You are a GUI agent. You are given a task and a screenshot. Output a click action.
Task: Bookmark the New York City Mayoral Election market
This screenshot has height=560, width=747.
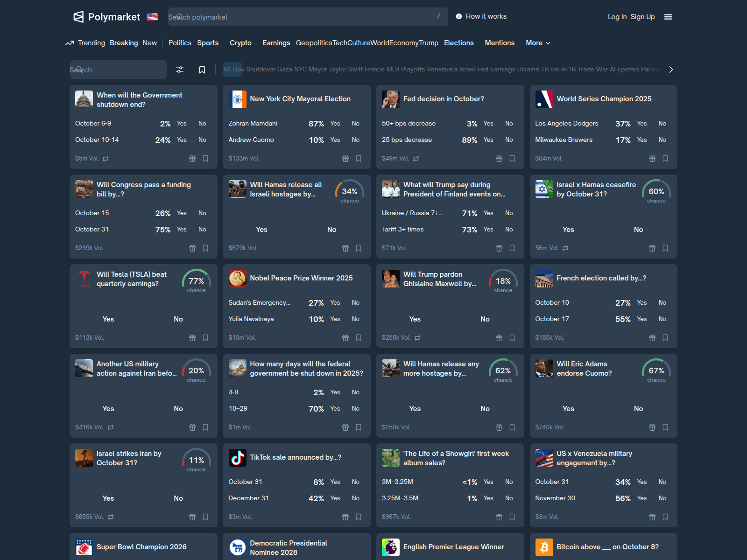[x=359, y=159]
